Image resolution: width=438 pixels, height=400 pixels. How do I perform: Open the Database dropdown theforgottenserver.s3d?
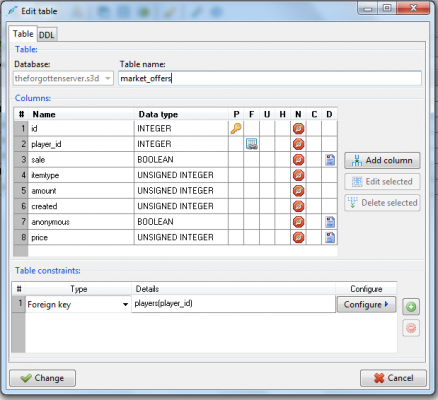[63, 79]
